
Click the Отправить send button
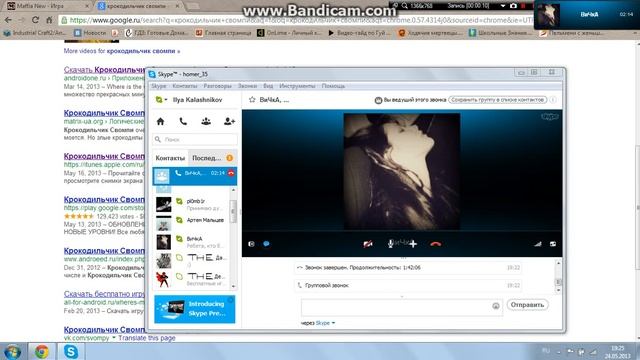pyautogui.click(x=527, y=305)
